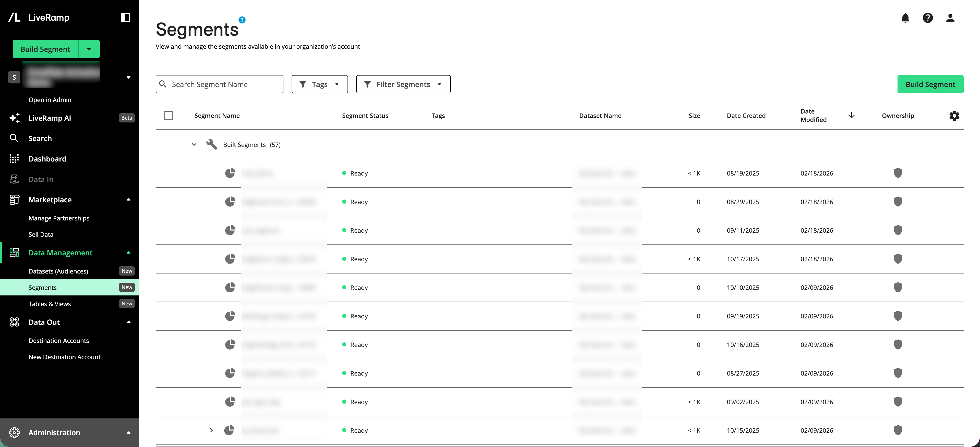The width and height of the screenshot is (980, 447).
Task: Click the help question mark icon
Action: click(x=927, y=18)
